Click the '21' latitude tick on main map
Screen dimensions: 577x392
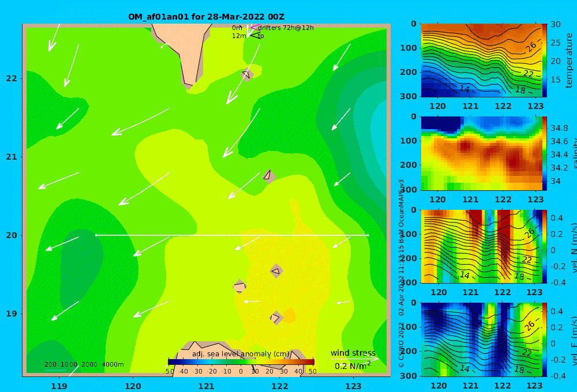11,157
